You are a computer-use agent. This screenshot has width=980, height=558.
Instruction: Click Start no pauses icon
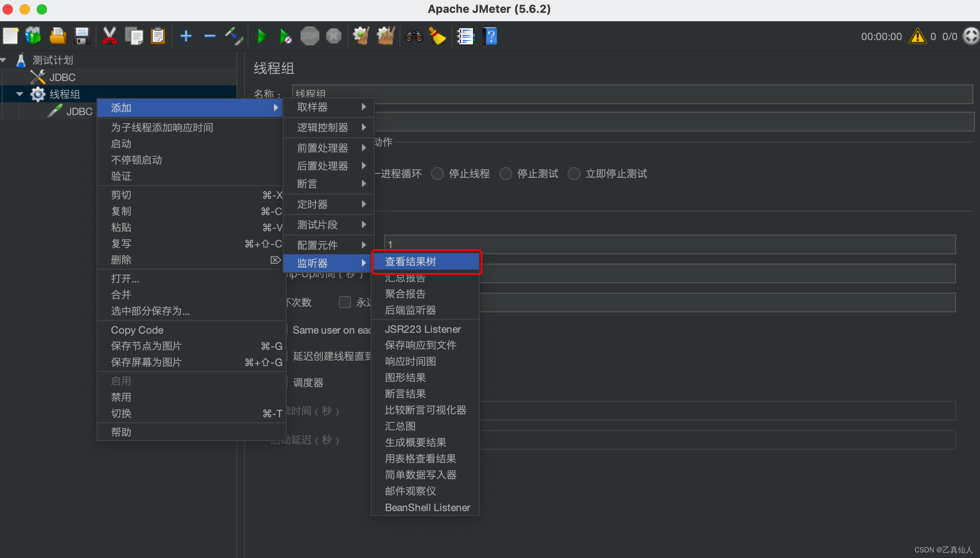[x=286, y=36]
